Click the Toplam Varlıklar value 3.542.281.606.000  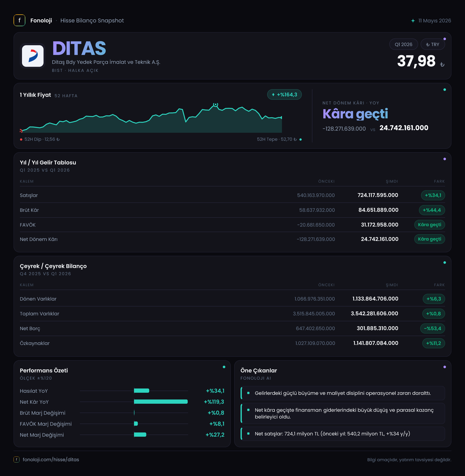coord(374,314)
